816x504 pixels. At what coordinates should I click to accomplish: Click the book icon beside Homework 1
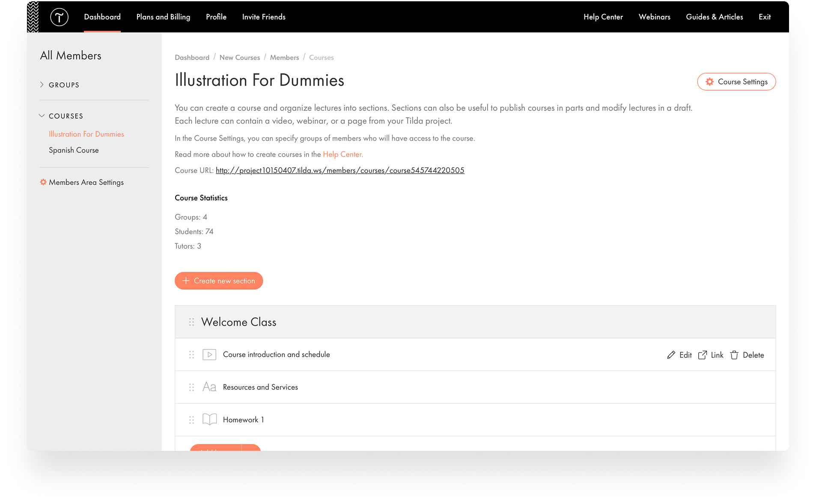click(x=209, y=420)
